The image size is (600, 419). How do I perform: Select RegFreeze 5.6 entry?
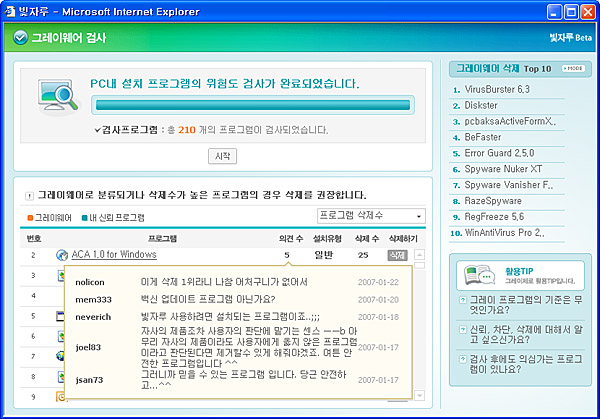pos(494,217)
